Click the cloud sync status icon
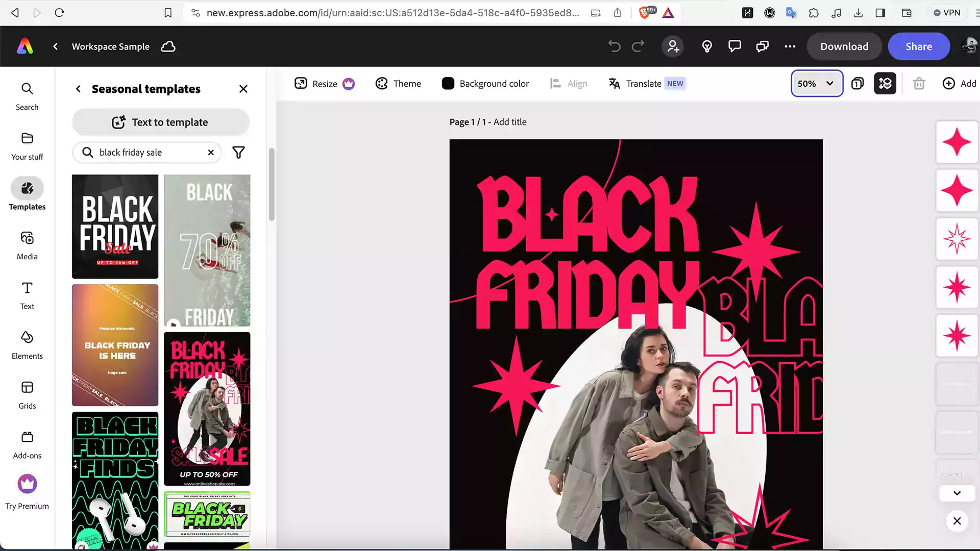 (x=168, y=46)
